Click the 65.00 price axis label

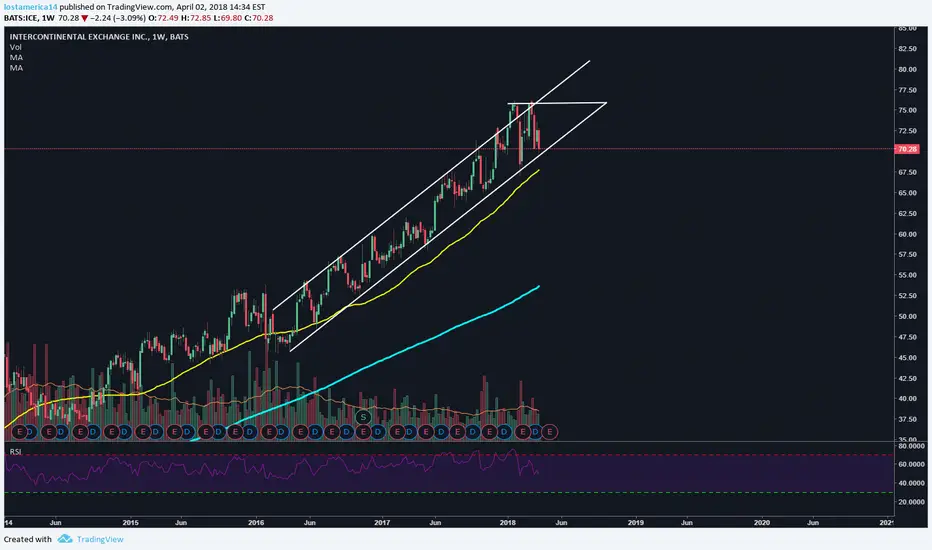(907, 193)
